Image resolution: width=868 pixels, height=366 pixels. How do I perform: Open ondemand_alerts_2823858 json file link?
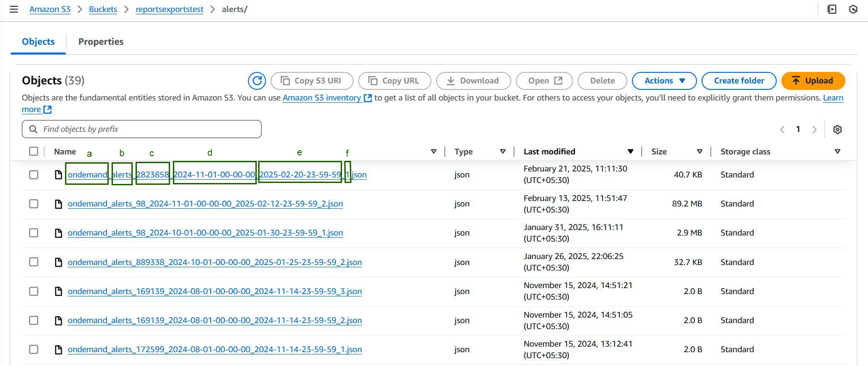tap(217, 175)
